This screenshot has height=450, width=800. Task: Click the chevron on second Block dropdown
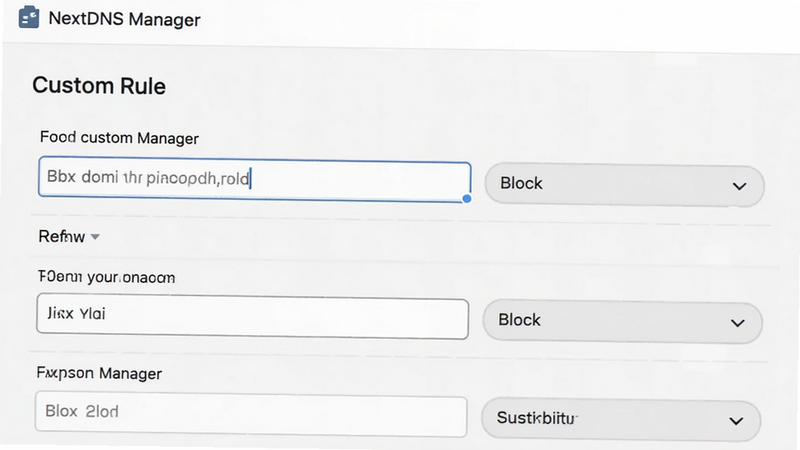pyautogui.click(x=738, y=323)
